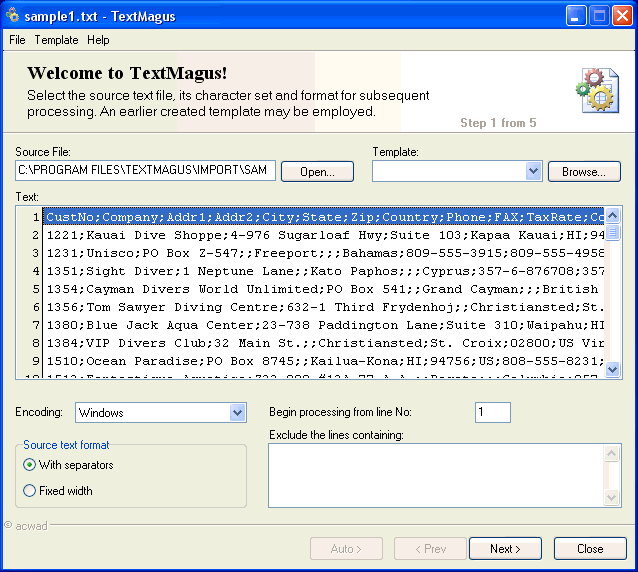The width and height of the screenshot is (638, 572).
Task: Go to the next step with Next >
Action: tap(505, 549)
